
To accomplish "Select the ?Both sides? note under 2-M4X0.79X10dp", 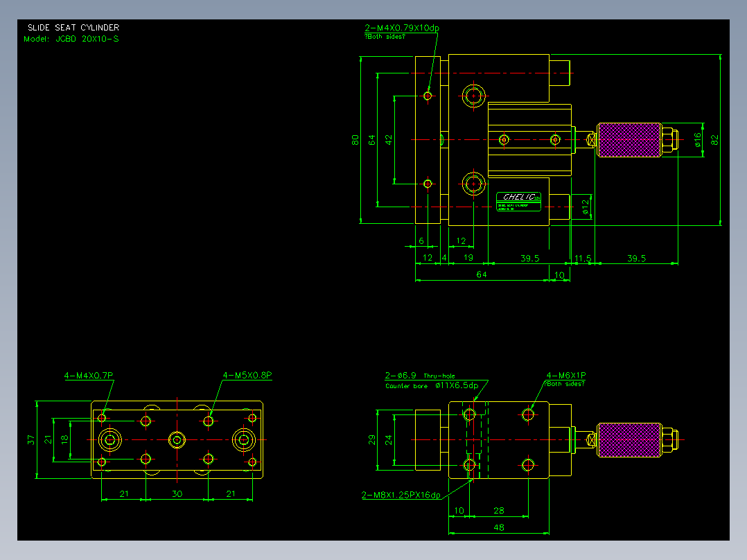I will coord(385,37).
